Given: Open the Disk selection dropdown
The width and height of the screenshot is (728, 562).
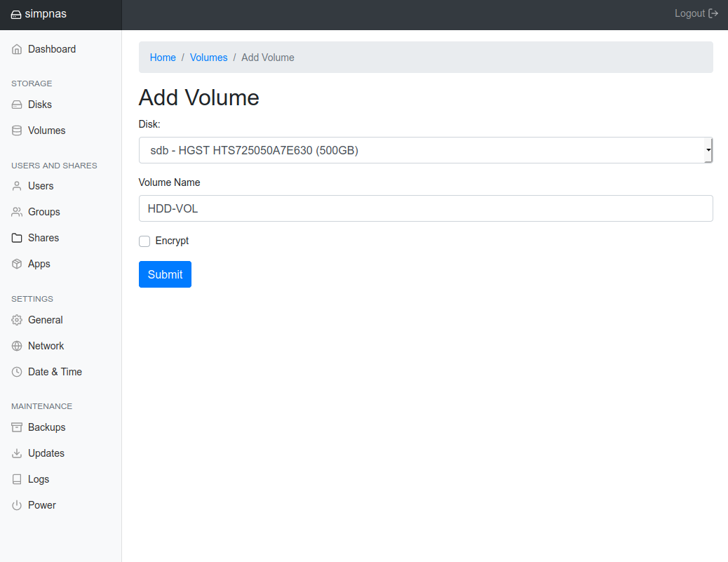Looking at the screenshot, I should (x=421, y=150).
